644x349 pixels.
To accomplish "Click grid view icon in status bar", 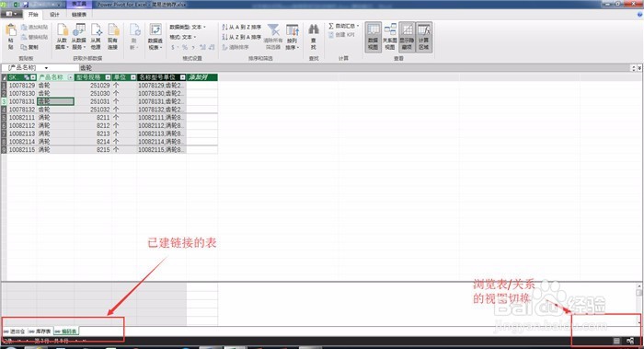I will click(616, 342).
